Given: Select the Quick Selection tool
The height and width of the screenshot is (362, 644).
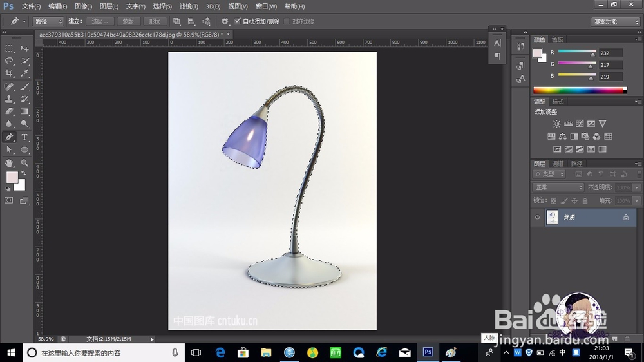Looking at the screenshot, I should click(x=24, y=61).
